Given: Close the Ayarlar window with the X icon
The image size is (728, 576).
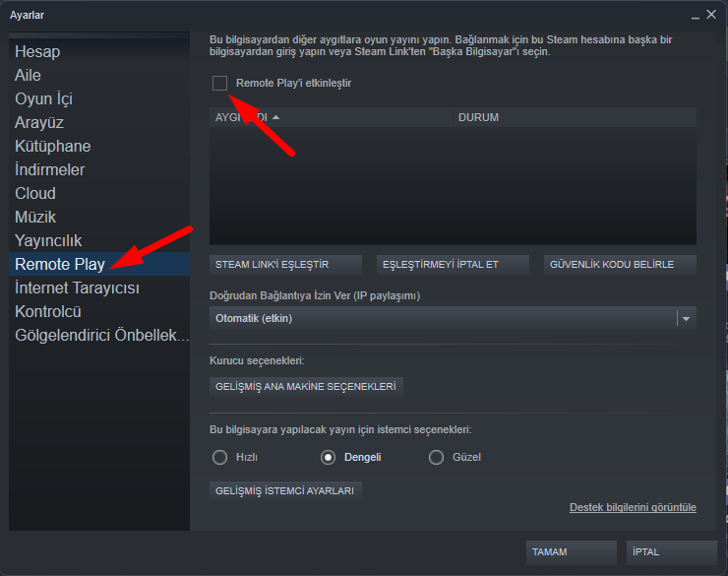Looking at the screenshot, I should [711, 14].
